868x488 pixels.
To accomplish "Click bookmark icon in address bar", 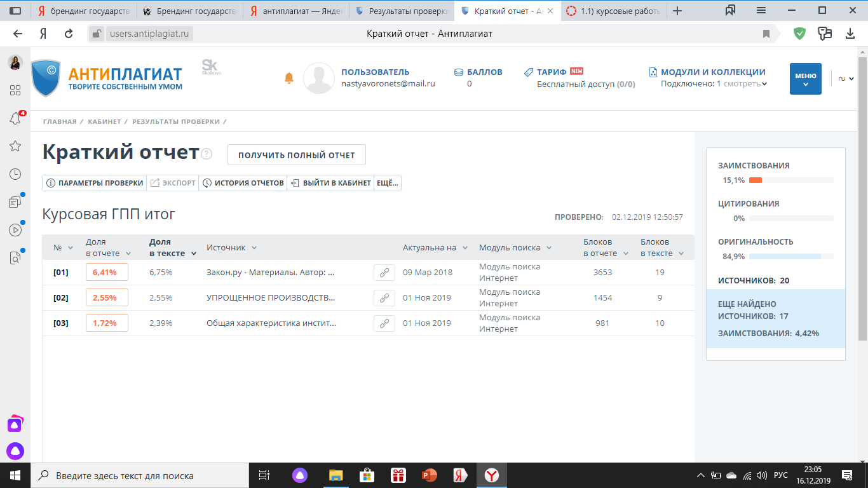I will [766, 34].
